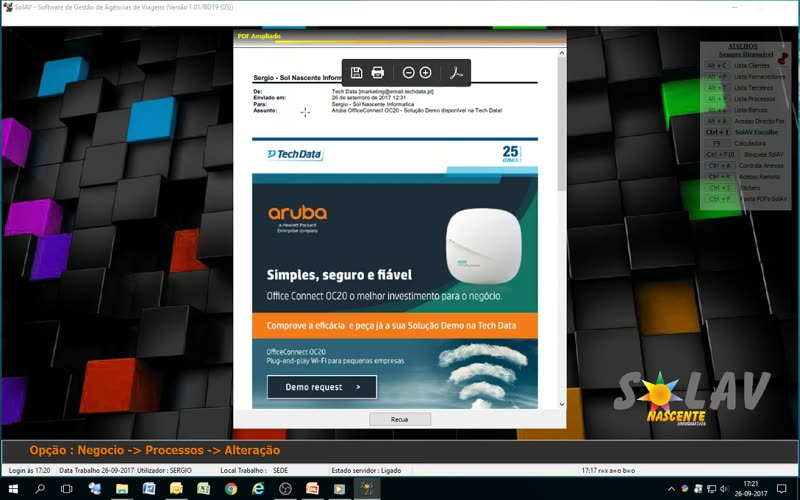This screenshot has width=800, height=500.
Task: Click the PDF scrollbar down arrow
Action: pos(562,404)
